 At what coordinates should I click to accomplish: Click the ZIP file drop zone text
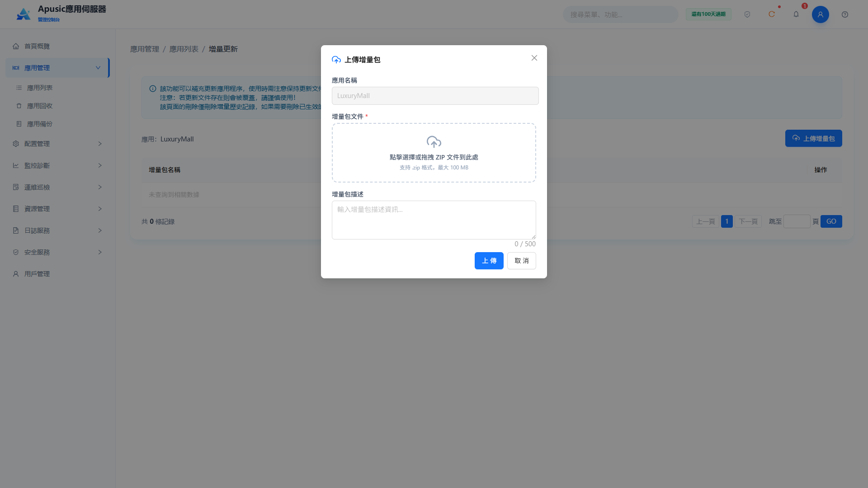pos(434,157)
